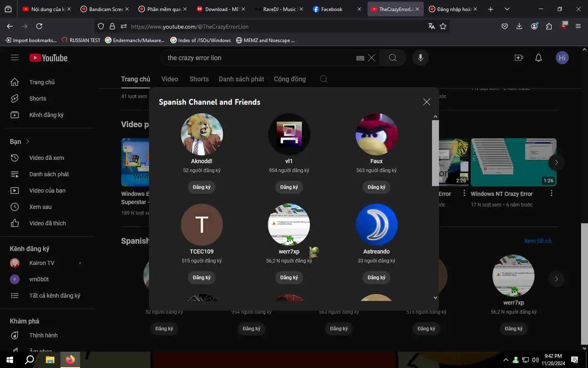Subscribe to Aknodd! in dialog
Viewport: 588px width, 368px height.
[x=202, y=187]
